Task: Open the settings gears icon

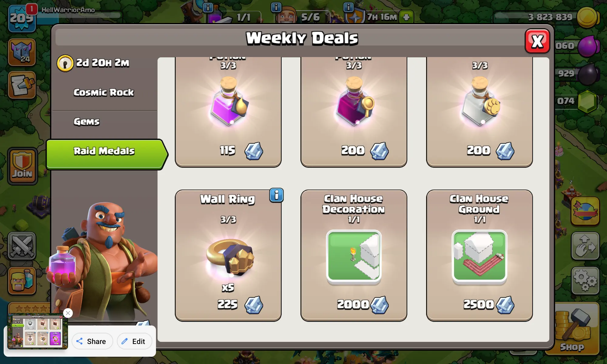Action: (x=585, y=281)
